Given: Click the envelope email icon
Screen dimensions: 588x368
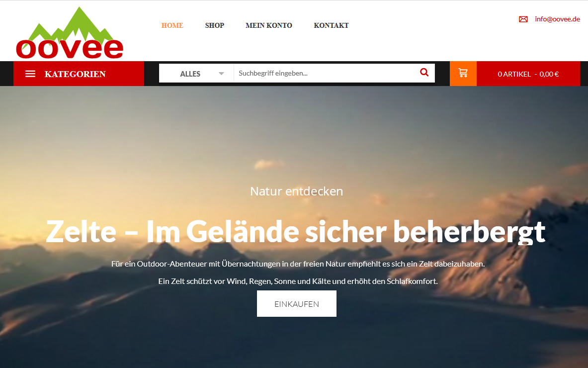Looking at the screenshot, I should (523, 19).
